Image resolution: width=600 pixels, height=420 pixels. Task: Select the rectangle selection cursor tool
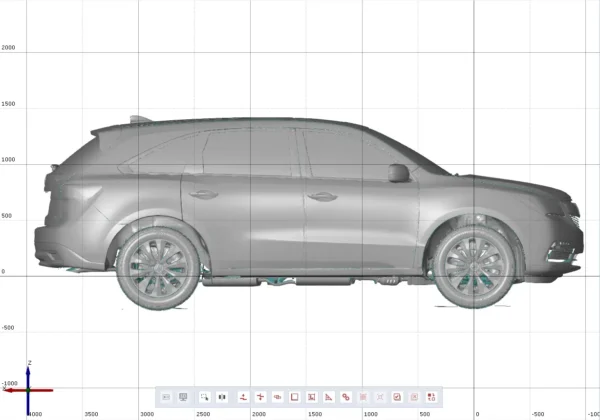pyautogui.click(x=205, y=397)
